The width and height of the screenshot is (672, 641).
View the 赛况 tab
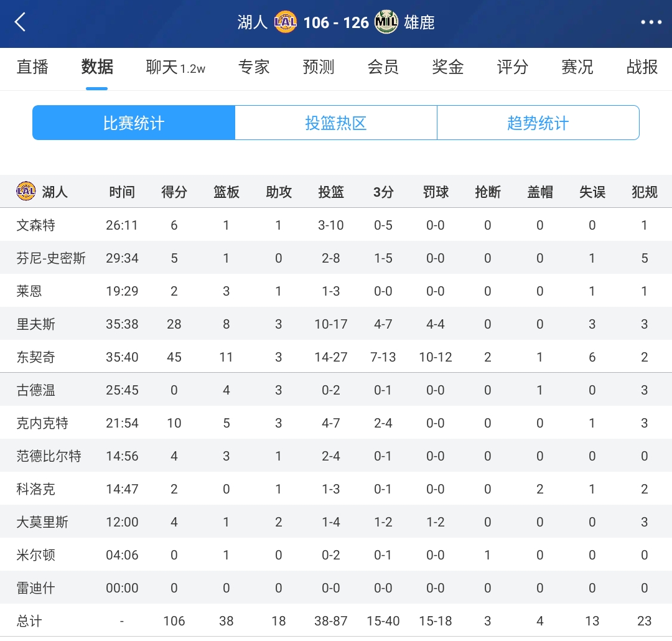[577, 67]
